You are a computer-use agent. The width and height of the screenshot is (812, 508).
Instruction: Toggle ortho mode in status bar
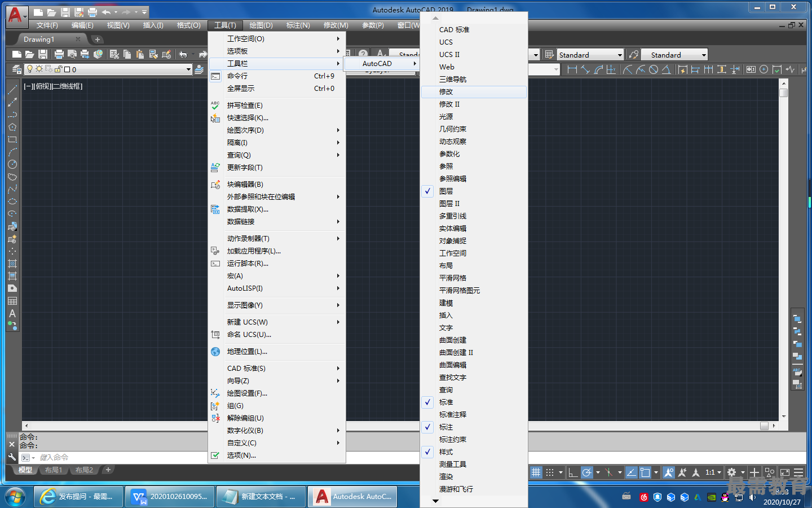[573, 472]
